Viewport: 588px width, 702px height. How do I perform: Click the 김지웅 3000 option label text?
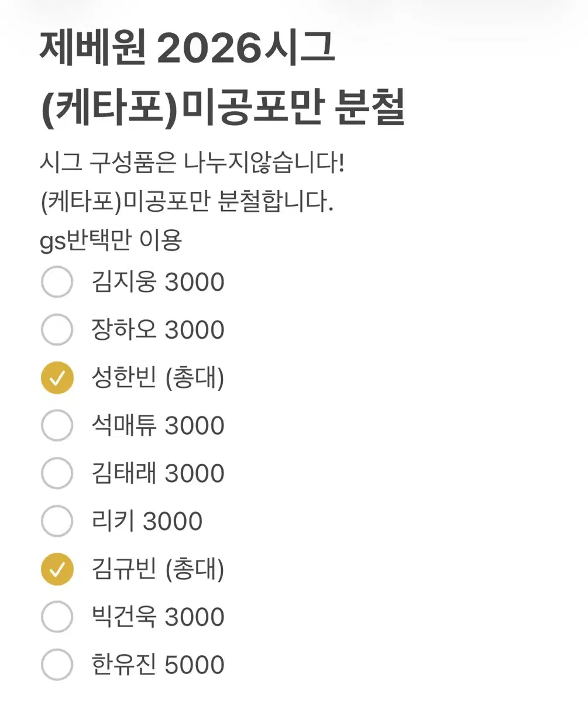(158, 282)
